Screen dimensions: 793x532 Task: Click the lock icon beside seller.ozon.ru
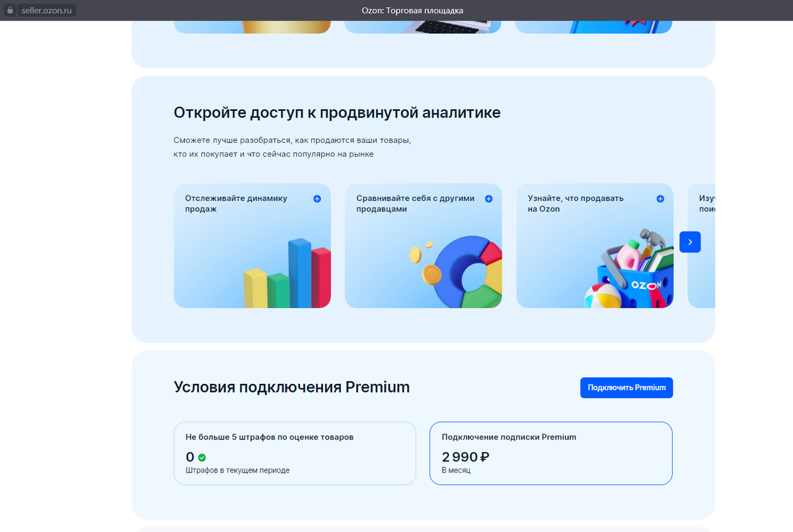point(9,11)
